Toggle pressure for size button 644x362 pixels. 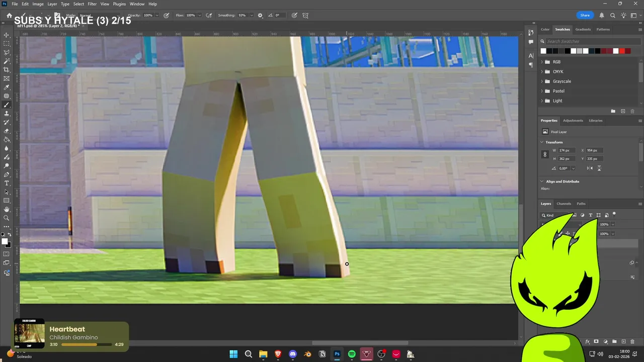click(294, 16)
